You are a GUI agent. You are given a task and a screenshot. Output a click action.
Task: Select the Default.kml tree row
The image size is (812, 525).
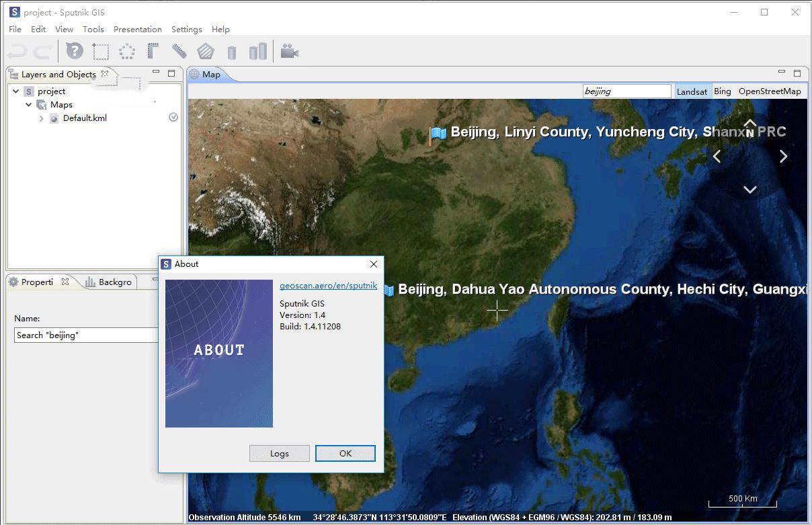[x=85, y=118]
